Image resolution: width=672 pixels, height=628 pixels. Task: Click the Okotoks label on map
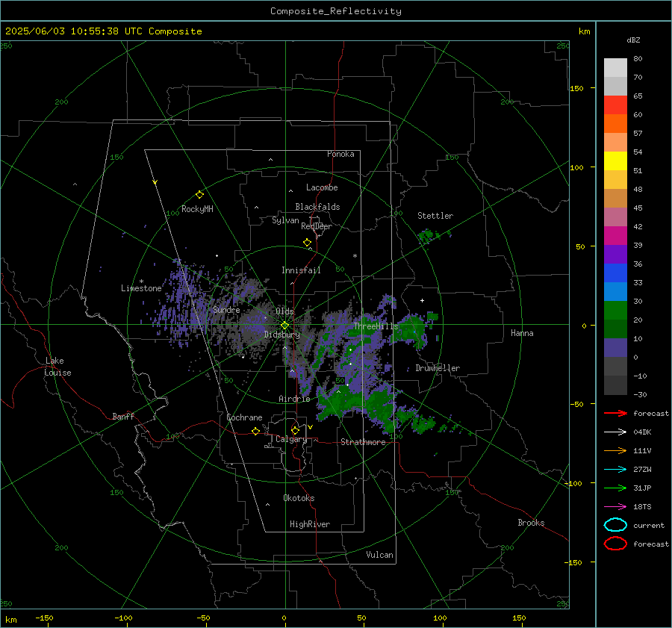299,497
